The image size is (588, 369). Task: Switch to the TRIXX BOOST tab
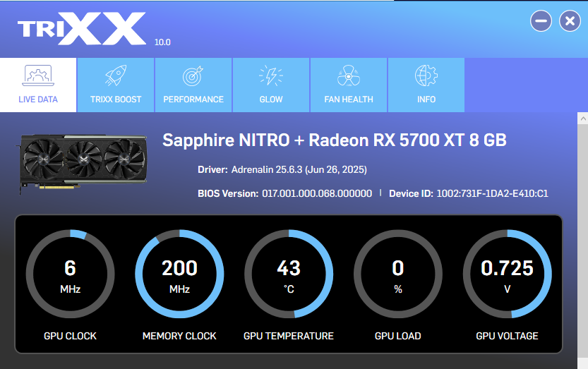coord(116,85)
